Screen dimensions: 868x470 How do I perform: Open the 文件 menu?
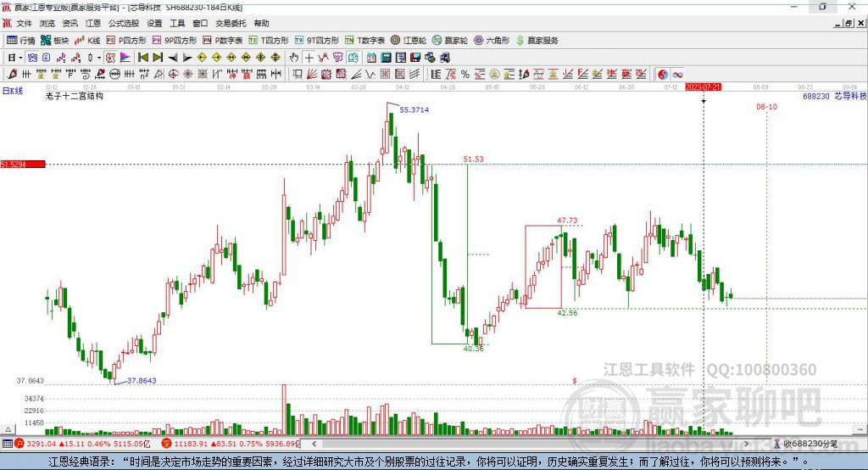pos(24,23)
